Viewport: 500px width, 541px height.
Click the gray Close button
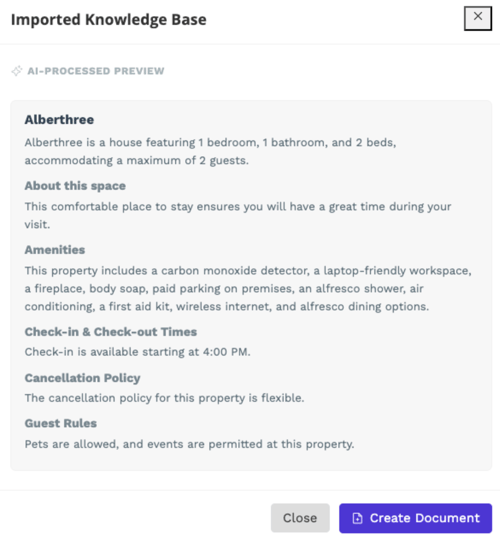[300, 518]
